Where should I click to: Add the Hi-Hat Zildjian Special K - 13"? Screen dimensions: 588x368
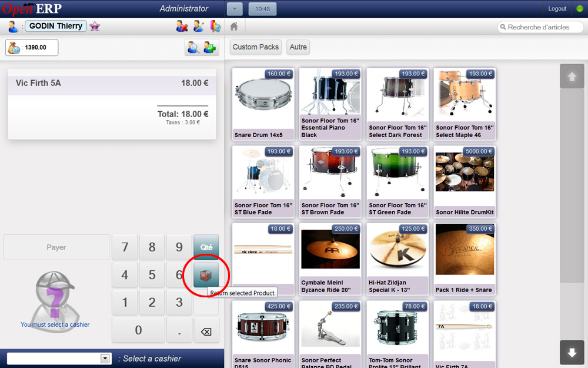click(x=397, y=258)
